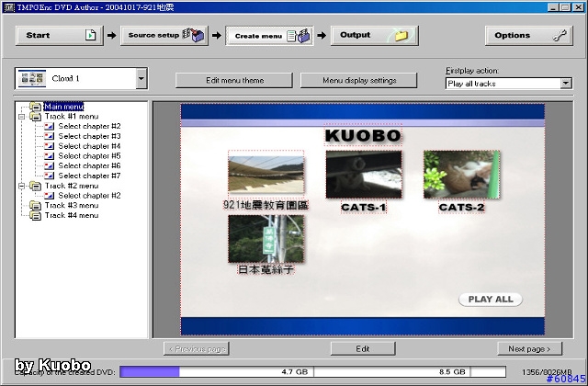The height and width of the screenshot is (386, 588).
Task: Click Edit menu theme button
Action: point(234,80)
